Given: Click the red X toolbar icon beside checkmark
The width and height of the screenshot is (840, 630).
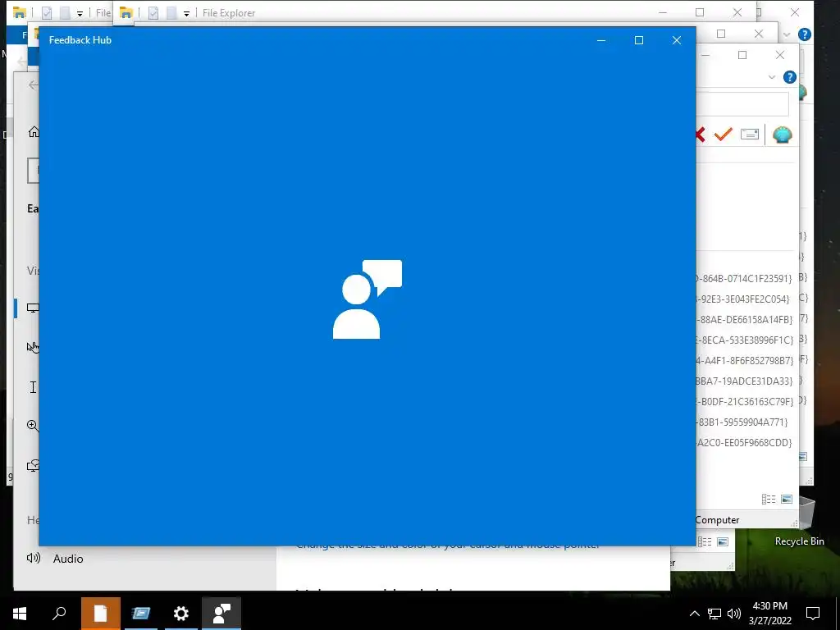Looking at the screenshot, I should (701, 135).
